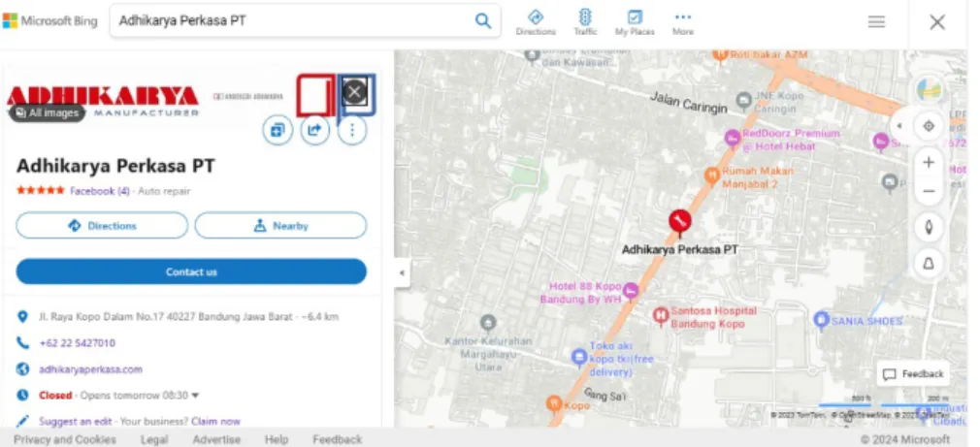The width and height of the screenshot is (980, 447).
Task: Click the save to collection icon
Action: pyautogui.click(x=278, y=130)
